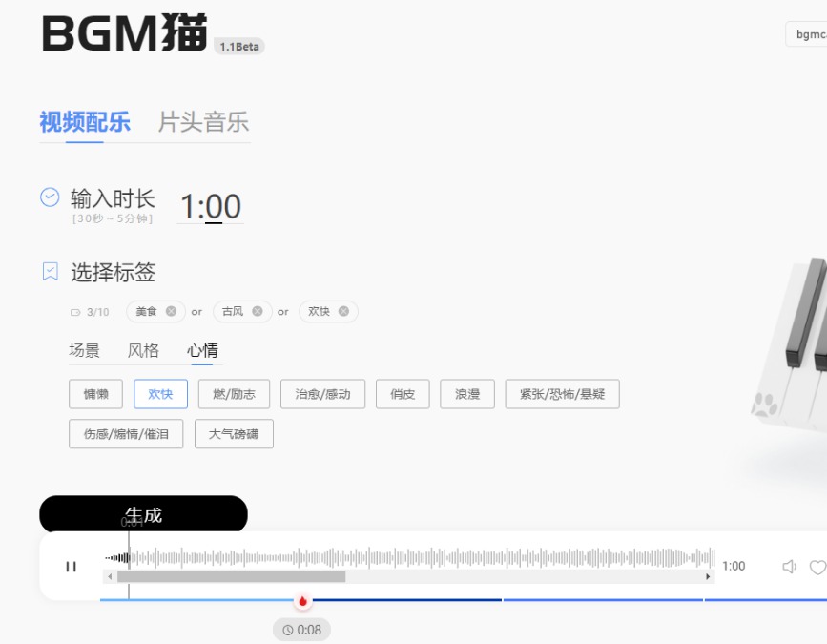Select the 慵懒 mood tag
Screen dimensions: 827x644
[x=96, y=394]
